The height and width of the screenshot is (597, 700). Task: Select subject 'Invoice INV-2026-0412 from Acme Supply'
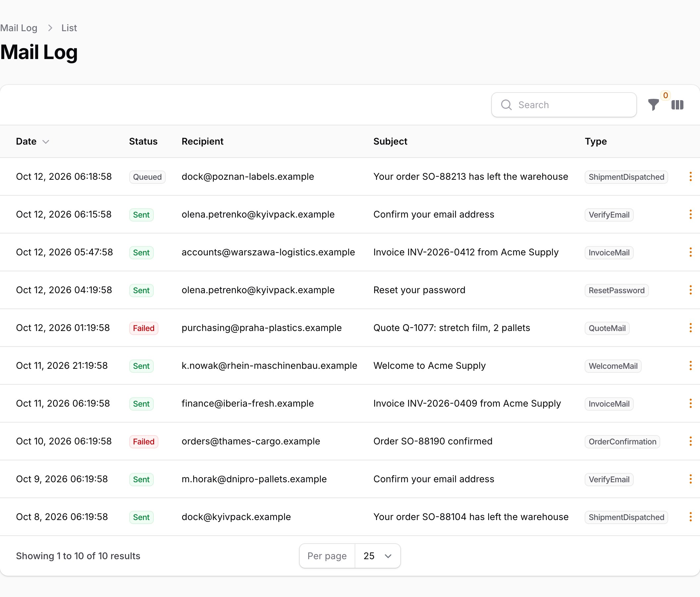(x=466, y=252)
